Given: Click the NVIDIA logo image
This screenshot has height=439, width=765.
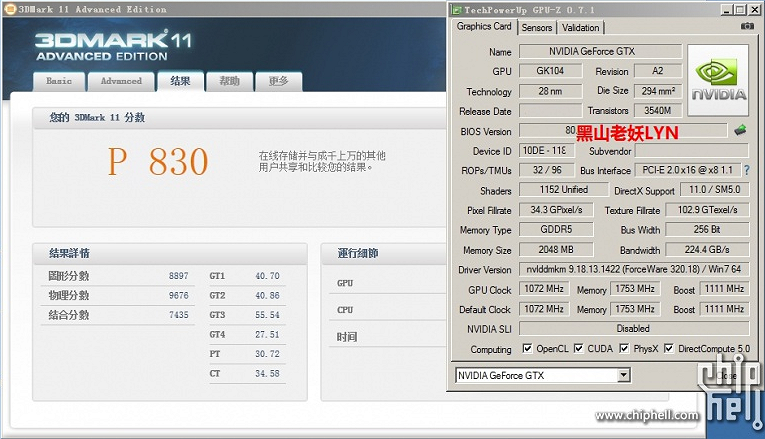Looking at the screenshot, I should 720,80.
